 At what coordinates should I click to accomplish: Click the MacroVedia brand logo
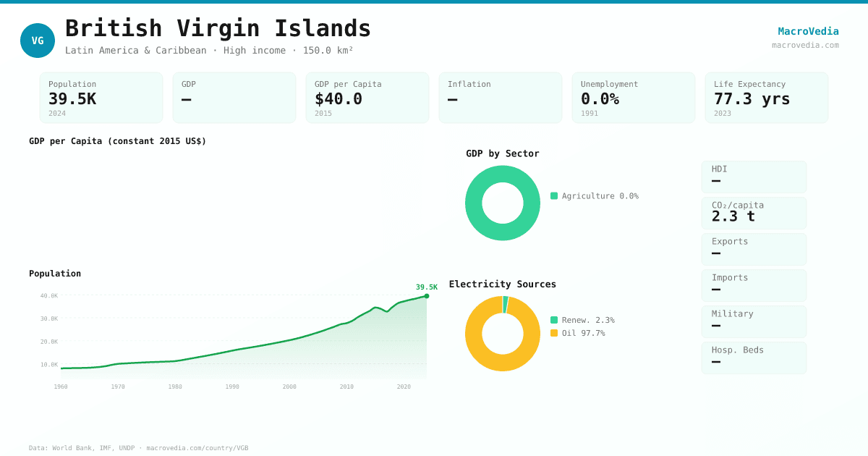point(808,31)
